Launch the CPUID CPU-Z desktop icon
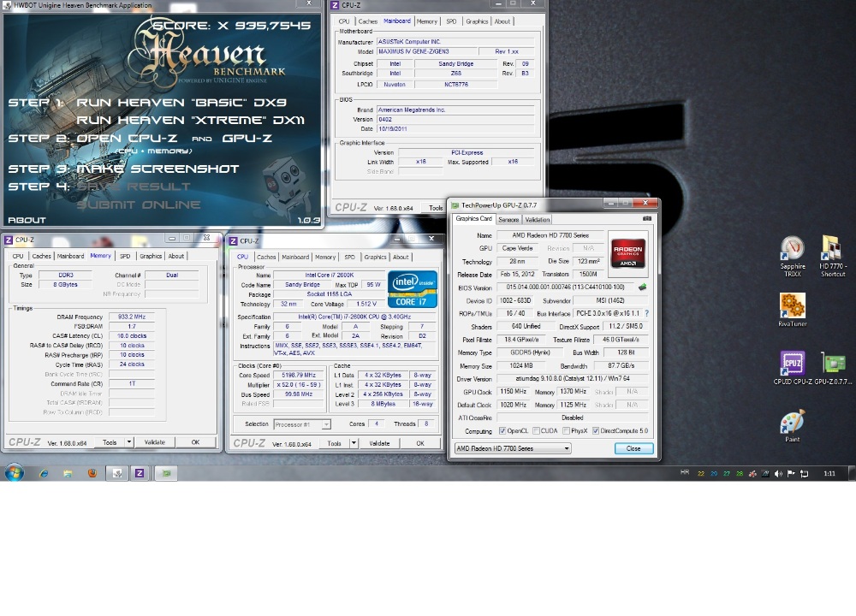The image size is (856, 616). click(792, 368)
